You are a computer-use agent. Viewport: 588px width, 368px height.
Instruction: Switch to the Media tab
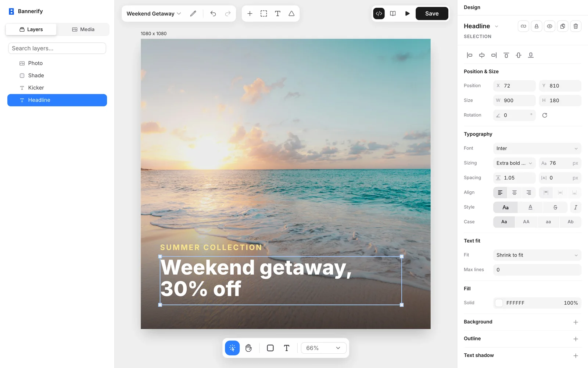tap(83, 29)
